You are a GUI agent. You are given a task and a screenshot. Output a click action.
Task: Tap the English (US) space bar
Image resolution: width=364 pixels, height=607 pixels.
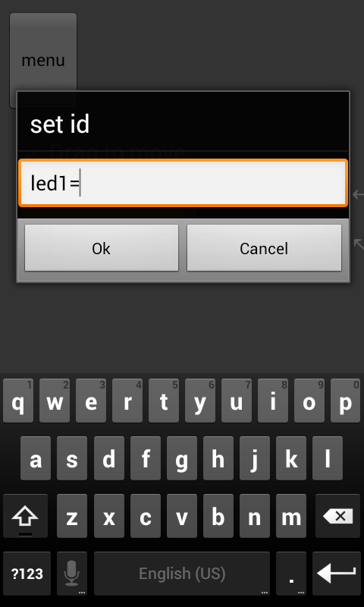(x=182, y=574)
